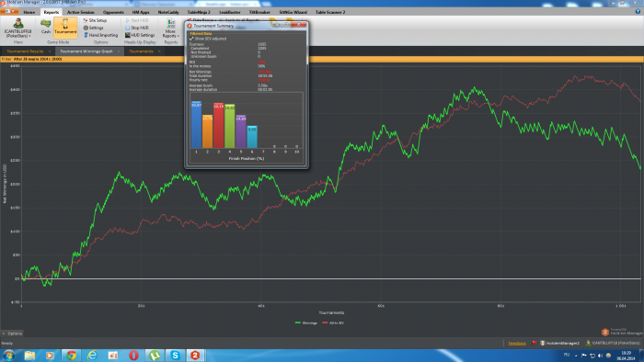The image size is (644, 362).
Task: Open Windows Explorer from the taskbar
Action: 29,356
